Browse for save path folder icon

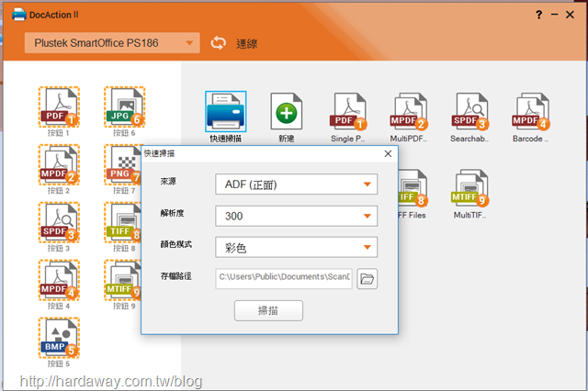(367, 279)
